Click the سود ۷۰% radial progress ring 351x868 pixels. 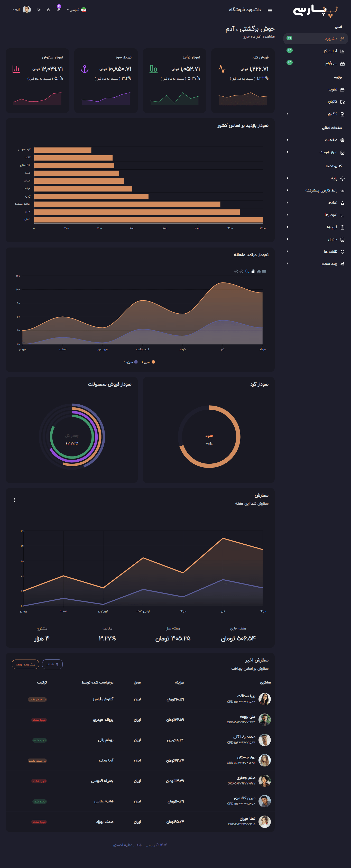209,436
